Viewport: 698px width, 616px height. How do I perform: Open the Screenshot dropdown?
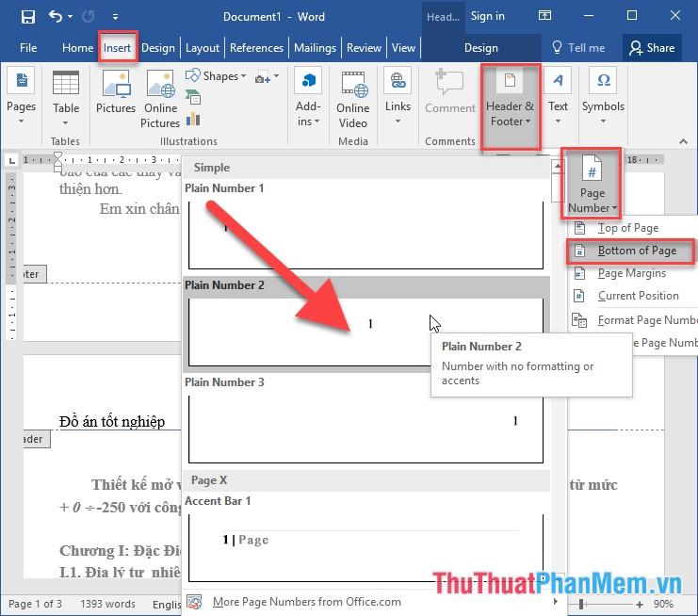tap(268, 76)
